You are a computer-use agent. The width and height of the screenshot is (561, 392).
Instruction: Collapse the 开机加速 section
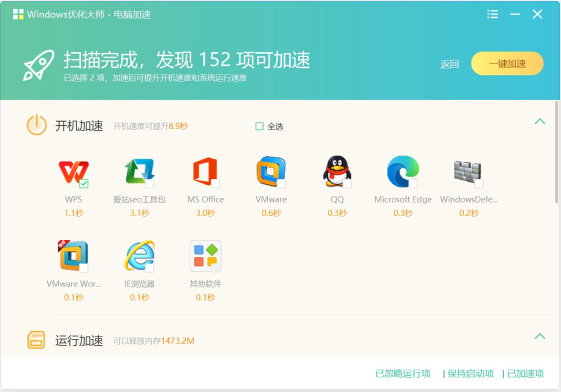coord(540,122)
